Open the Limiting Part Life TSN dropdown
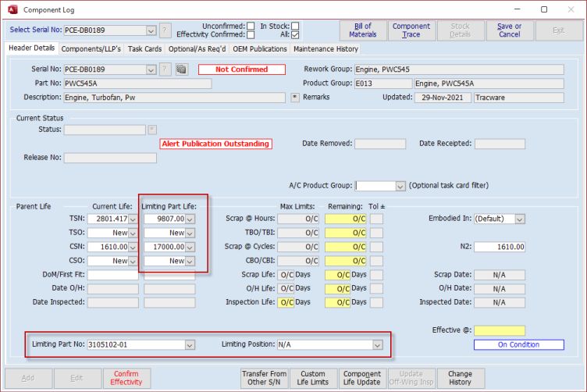 [x=190, y=219]
